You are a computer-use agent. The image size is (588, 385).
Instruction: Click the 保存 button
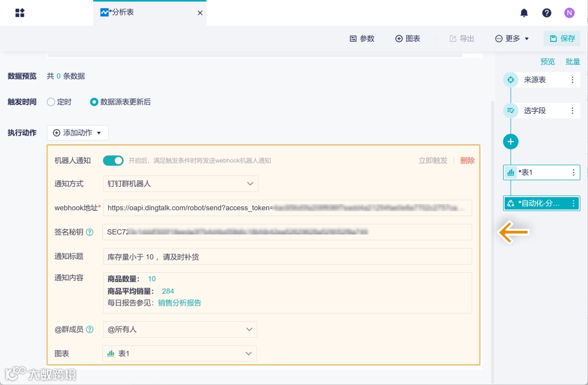click(562, 39)
